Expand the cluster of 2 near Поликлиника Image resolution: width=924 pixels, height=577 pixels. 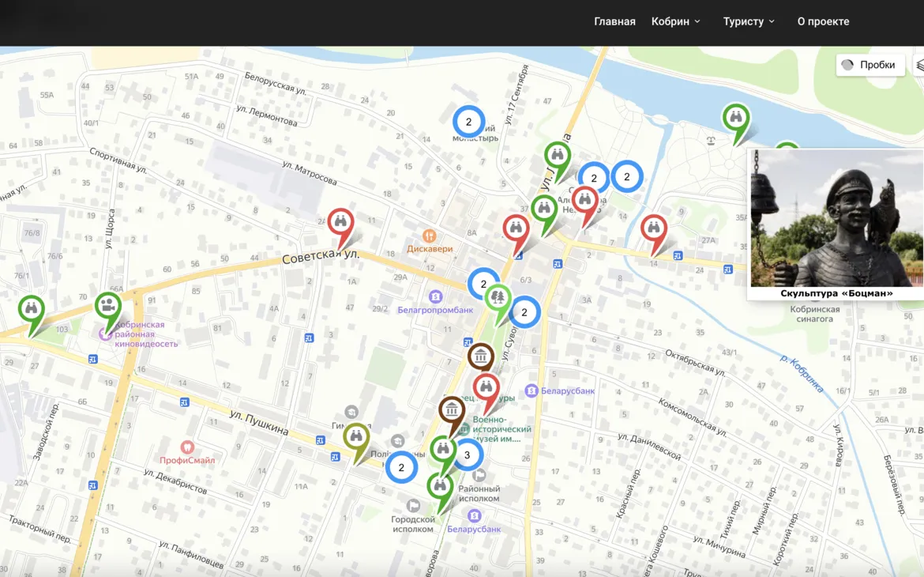[x=401, y=467]
